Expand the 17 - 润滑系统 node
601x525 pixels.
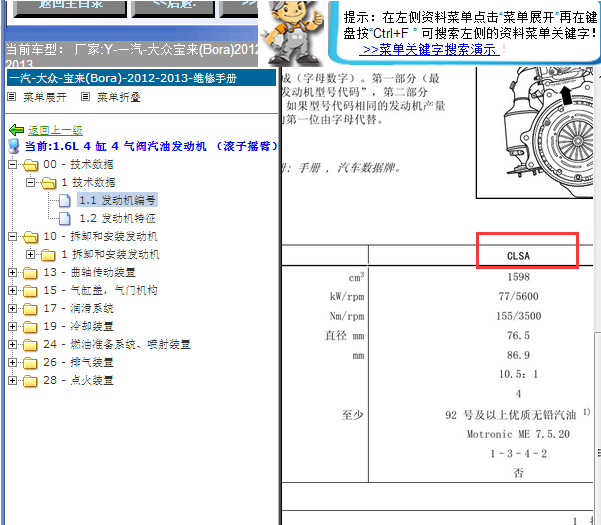point(12,308)
